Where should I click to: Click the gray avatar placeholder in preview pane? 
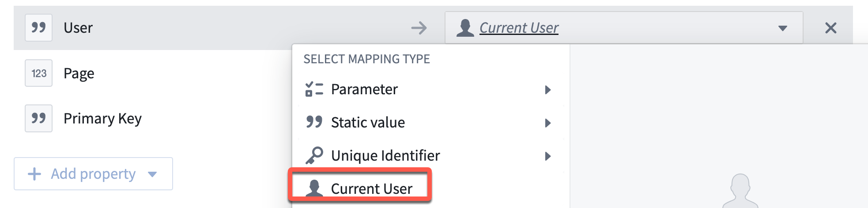(x=740, y=191)
